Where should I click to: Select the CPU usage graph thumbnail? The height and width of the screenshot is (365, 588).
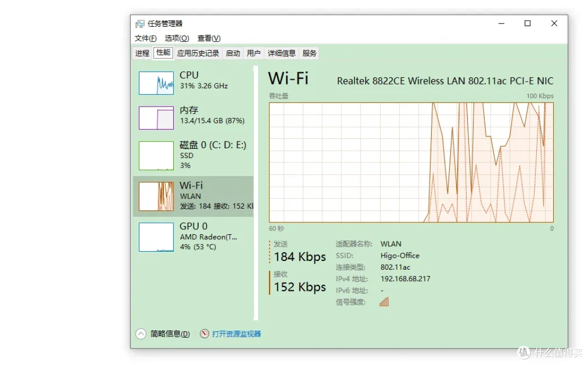coord(156,83)
